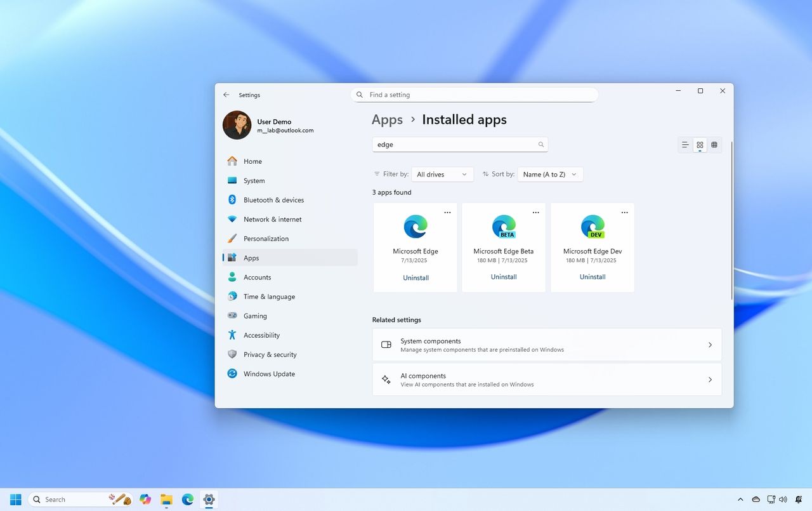
Task: Open the Sort by Name dropdown
Action: click(550, 175)
